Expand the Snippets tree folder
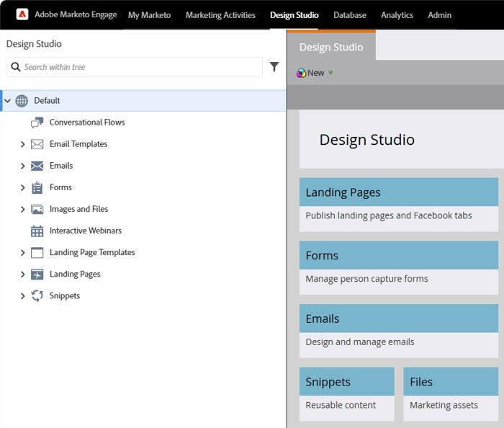 pyautogui.click(x=22, y=296)
